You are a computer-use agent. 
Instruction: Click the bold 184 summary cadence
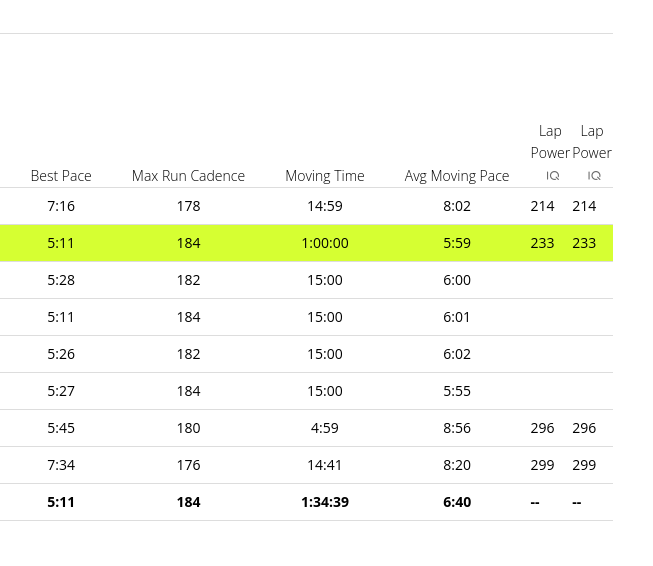(188, 503)
